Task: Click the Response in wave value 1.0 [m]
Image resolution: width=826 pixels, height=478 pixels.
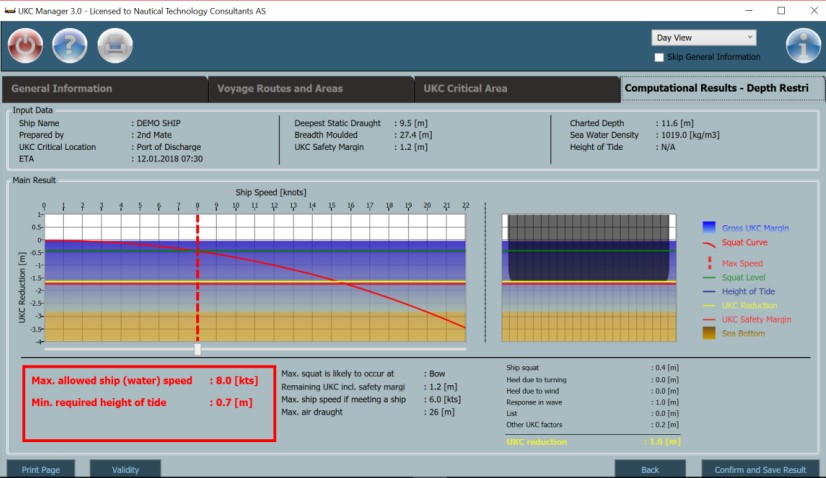Action: 666,402
